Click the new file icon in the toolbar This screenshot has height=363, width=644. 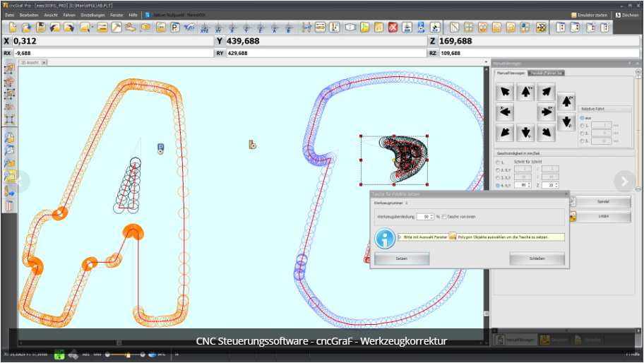(x=12, y=27)
